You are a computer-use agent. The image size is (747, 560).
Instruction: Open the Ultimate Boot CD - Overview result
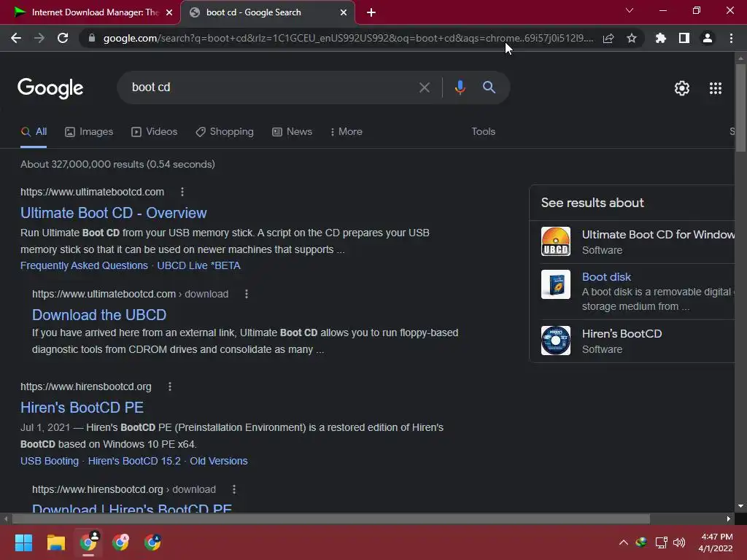pyautogui.click(x=113, y=213)
